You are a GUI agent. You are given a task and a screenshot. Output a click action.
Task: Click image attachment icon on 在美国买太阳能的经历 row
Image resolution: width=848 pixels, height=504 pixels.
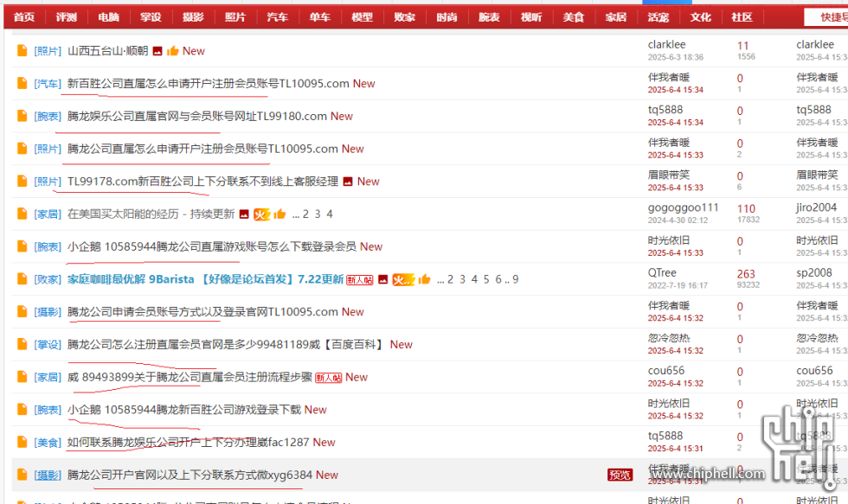pos(244,214)
